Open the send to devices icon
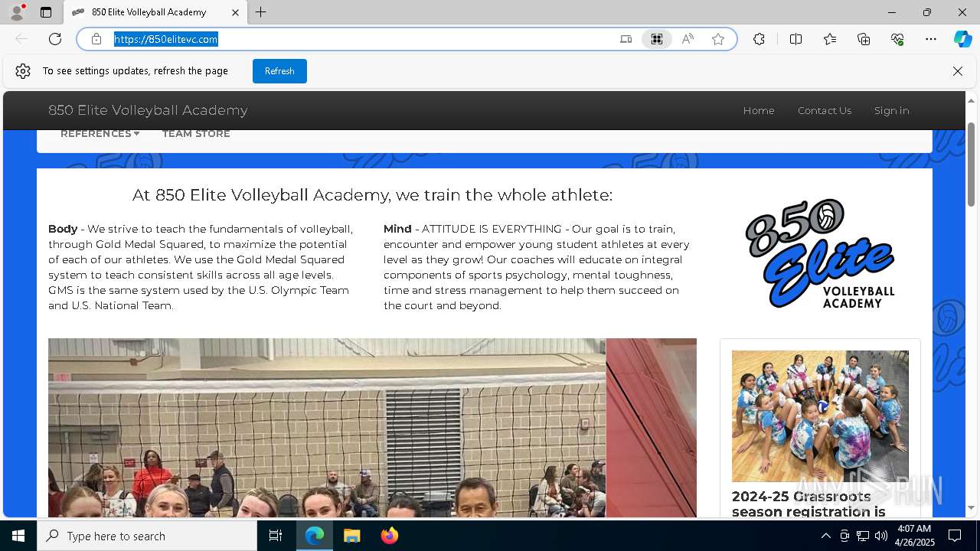This screenshot has width=980, height=551. coord(626,39)
